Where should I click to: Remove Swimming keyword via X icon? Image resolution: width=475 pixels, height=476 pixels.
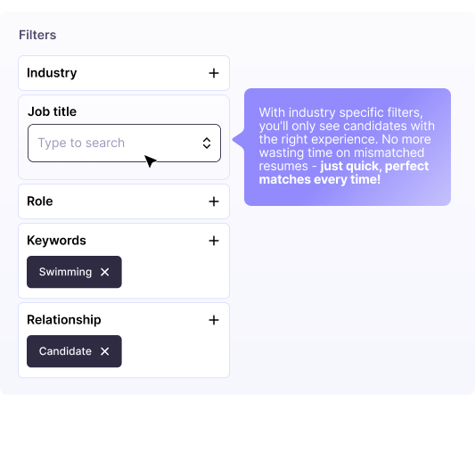[x=104, y=272]
